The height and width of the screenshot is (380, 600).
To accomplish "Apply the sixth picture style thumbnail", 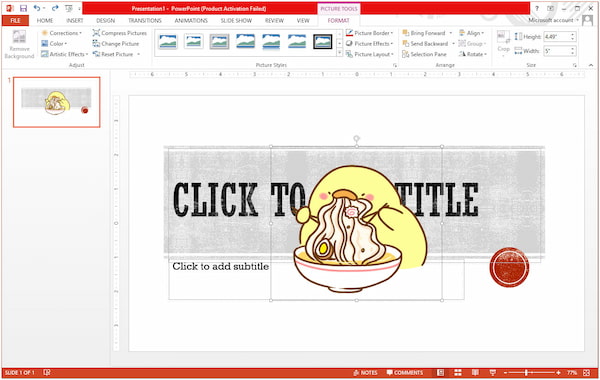I will pos(297,41).
